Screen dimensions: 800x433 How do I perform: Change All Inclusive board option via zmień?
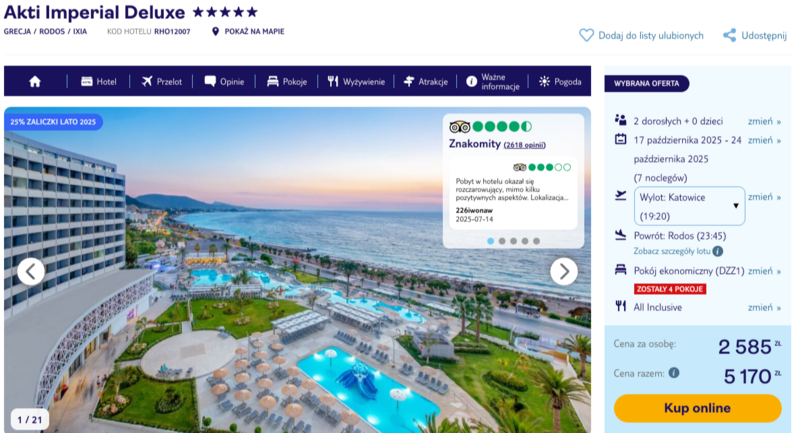tap(764, 308)
